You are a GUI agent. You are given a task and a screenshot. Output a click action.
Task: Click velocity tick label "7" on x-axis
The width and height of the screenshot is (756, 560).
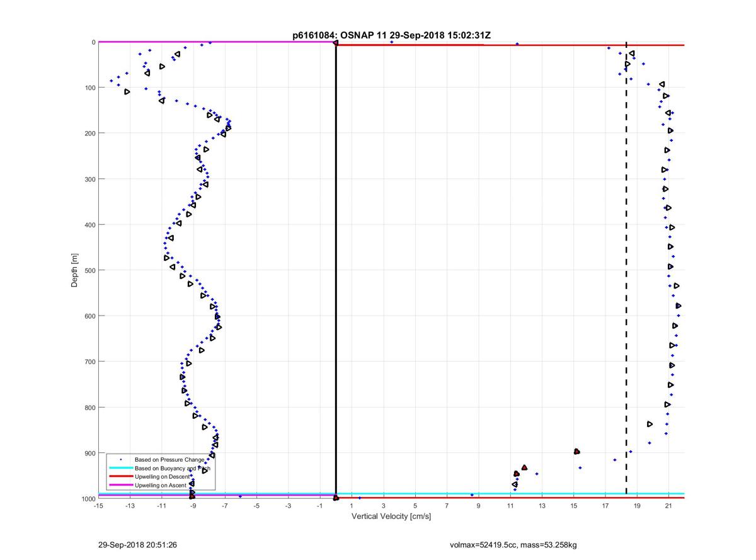447,506
